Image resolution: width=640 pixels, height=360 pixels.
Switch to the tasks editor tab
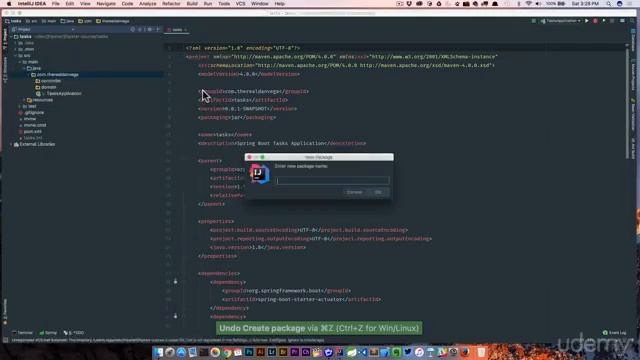(x=177, y=30)
